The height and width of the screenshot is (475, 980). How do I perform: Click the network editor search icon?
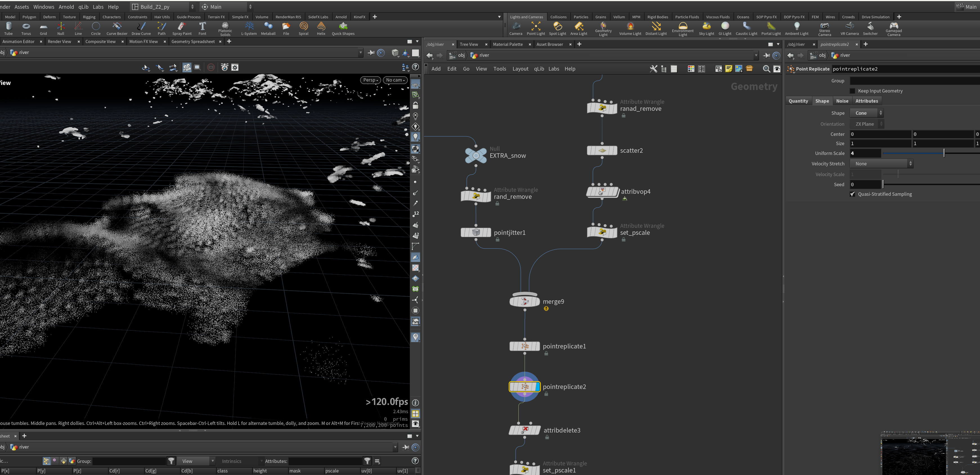tap(766, 69)
